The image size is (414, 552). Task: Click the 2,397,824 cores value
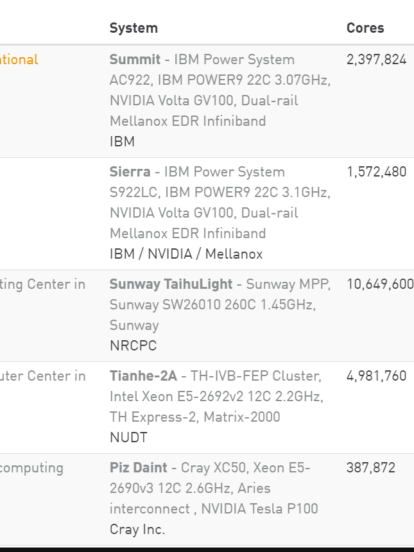(376, 60)
